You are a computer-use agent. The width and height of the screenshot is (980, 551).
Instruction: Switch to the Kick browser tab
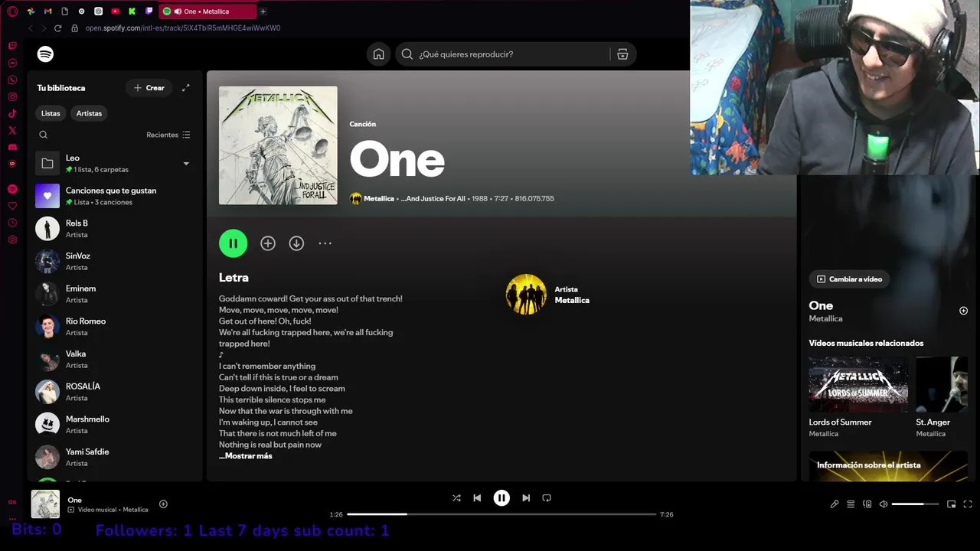132,11
